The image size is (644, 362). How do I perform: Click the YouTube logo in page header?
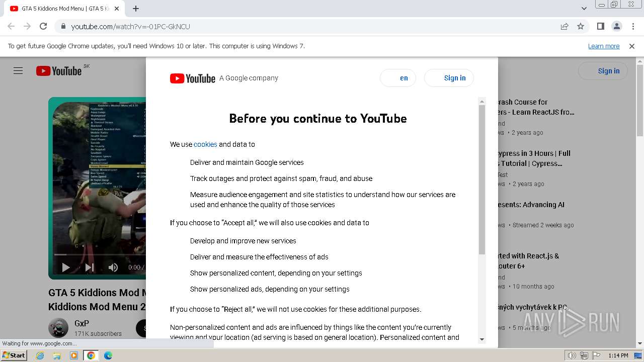pyautogui.click(x=59, y=71)
